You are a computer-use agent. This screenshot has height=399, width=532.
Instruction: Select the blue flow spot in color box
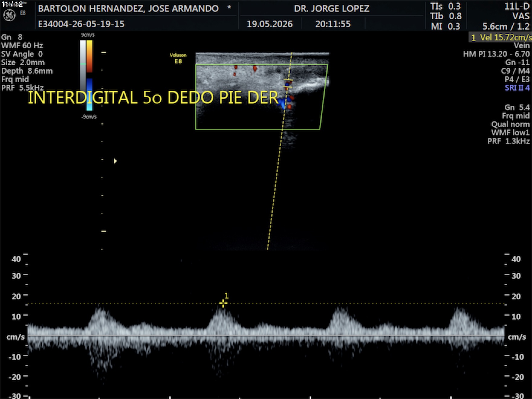(x=282, y=103)
